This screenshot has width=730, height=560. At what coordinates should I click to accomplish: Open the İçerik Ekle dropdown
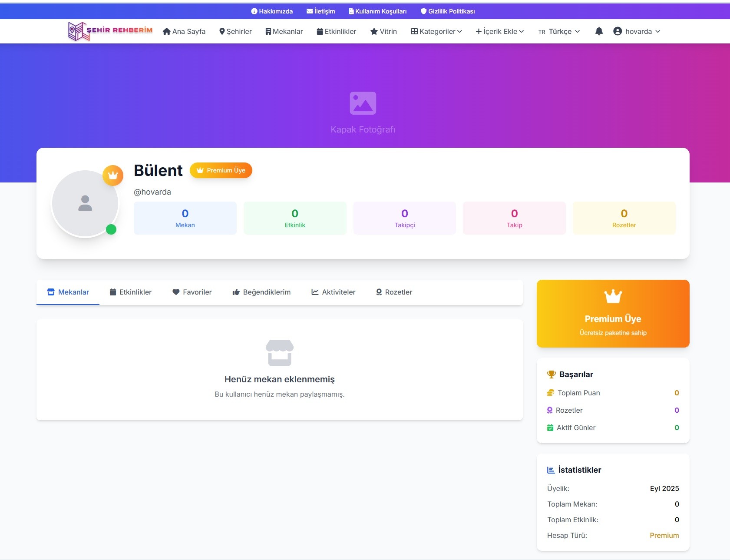500,31
